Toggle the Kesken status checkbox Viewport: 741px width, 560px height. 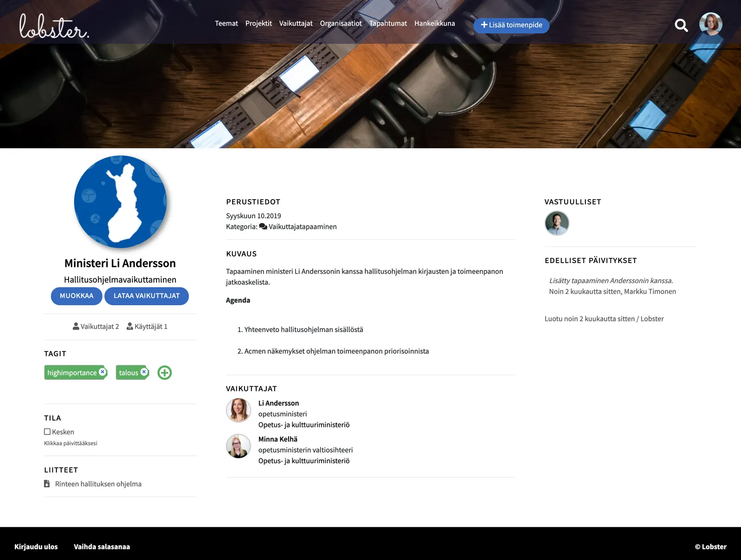pos(47,432)
